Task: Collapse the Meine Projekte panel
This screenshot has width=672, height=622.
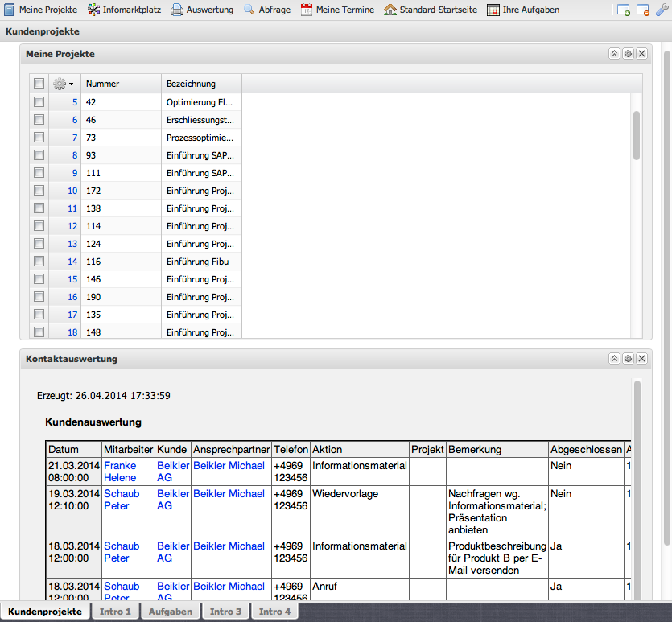Action: pos(614,54)
